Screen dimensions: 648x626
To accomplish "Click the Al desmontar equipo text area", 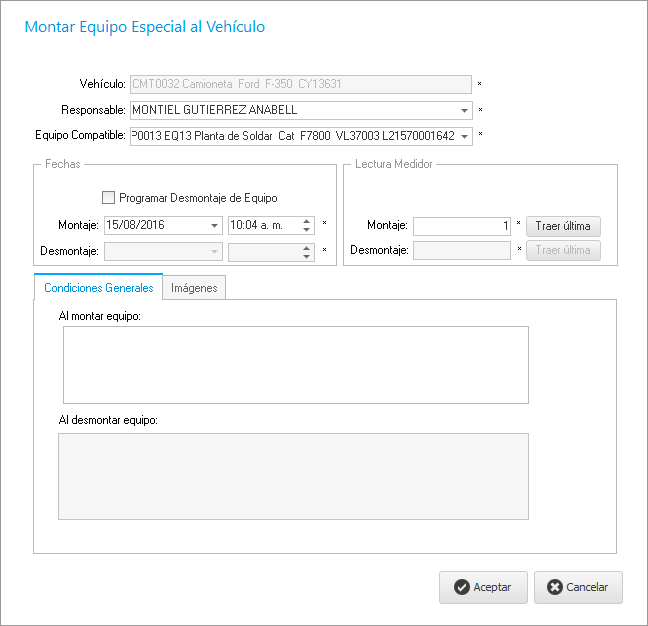I will [295, 476].
